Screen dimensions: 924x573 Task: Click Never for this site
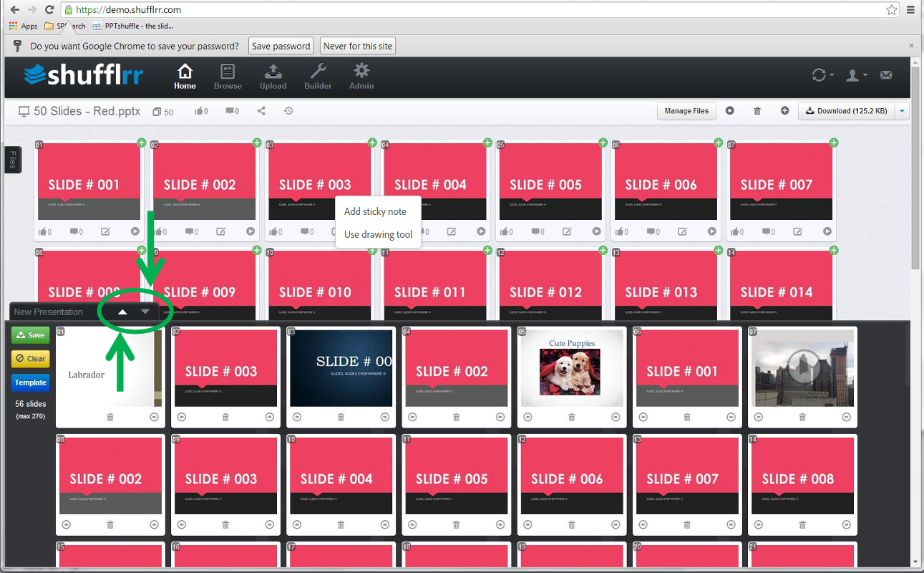click(x=358, y=46)
